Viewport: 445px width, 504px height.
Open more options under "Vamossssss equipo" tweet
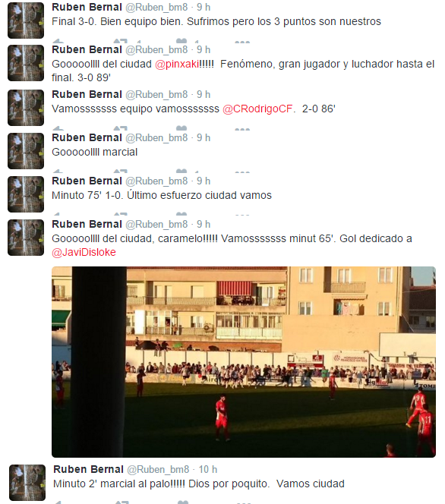click(x=242, y=129)
